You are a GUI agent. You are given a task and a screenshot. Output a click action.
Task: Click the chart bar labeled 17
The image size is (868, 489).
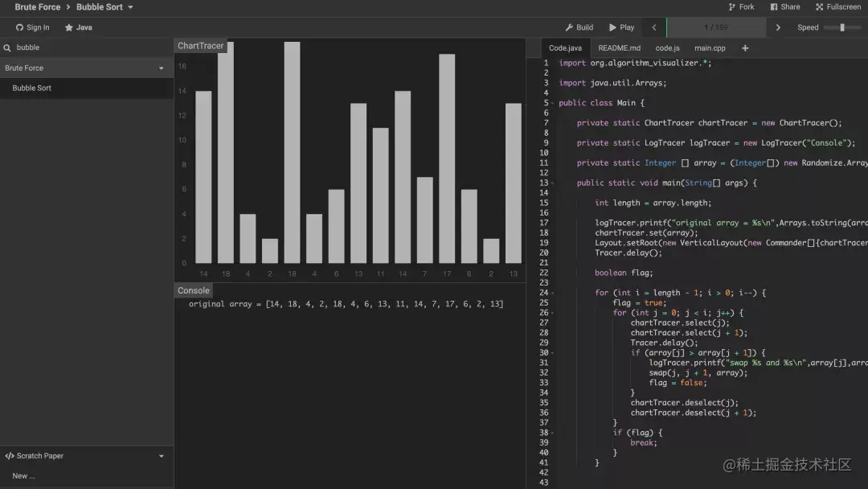pyautogui.click(x=447, y=158)
